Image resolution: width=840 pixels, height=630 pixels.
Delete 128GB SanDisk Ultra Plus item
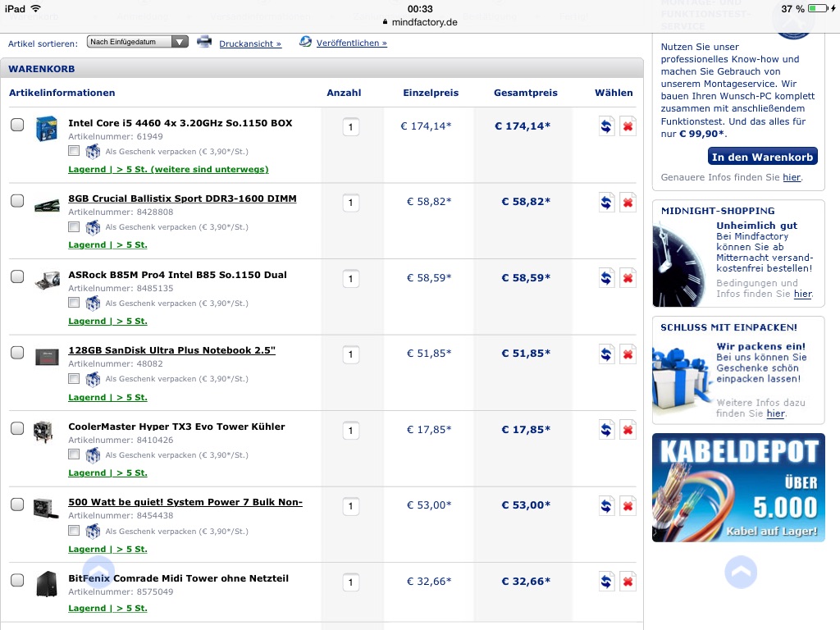[x=628, y=354]
